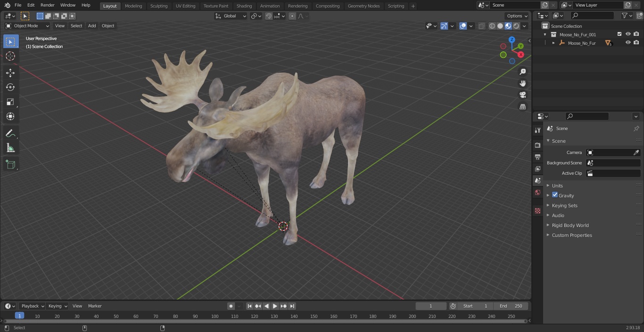The image size is (644, 332).
Task: Toggle viewport overlays display
Action: point(463,26)
